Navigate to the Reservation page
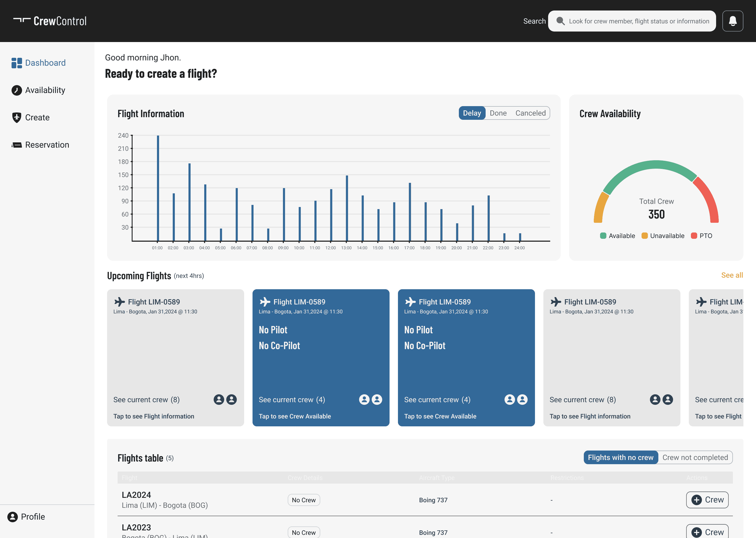The width and height of the screenshot is (756, 538). pos(40,145)
